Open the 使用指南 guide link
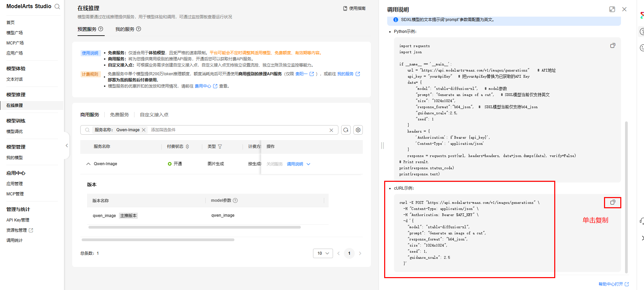The height and width of the screenshot is (290, 644). 354,8
